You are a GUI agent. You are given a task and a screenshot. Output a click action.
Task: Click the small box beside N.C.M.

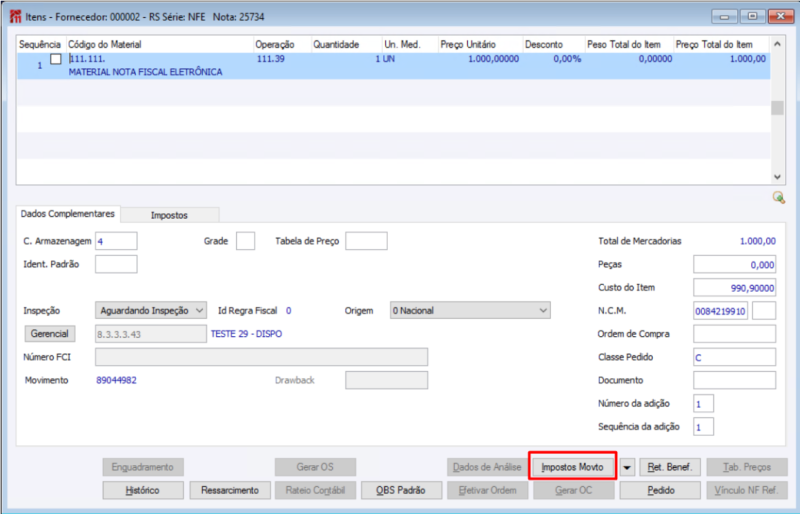click(764, 311)
